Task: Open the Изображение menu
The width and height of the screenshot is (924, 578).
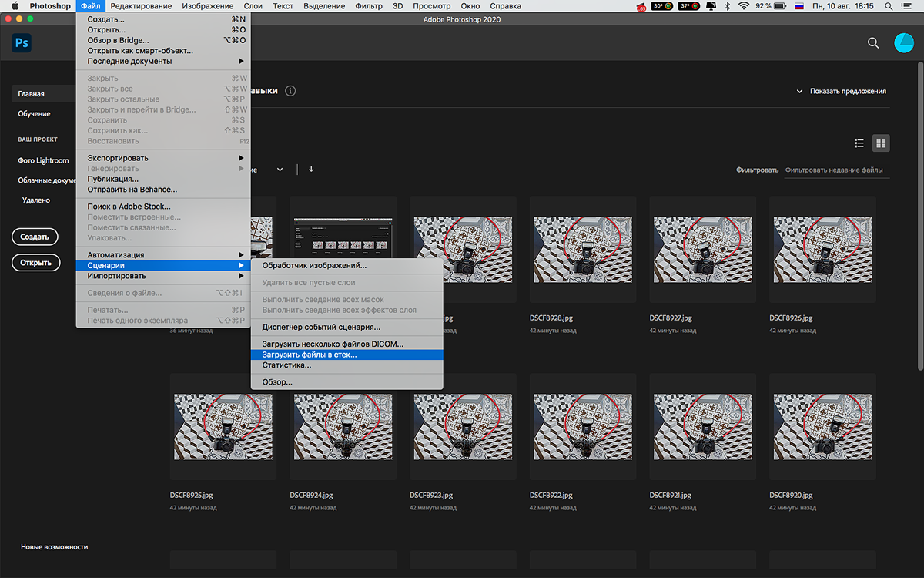Action: (208, 6)
